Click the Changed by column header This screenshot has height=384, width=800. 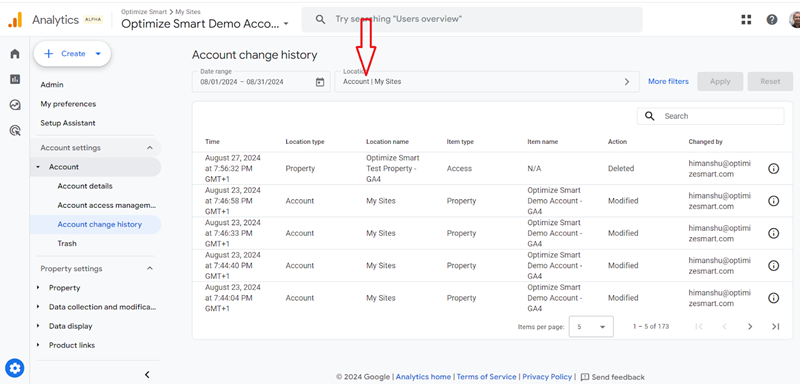click(705, 142)
